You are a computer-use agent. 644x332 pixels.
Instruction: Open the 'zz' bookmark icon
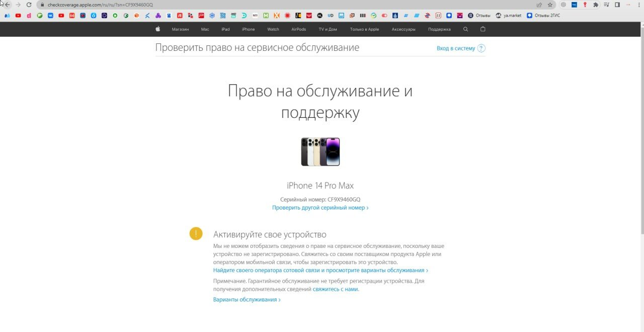pos(438,16)
